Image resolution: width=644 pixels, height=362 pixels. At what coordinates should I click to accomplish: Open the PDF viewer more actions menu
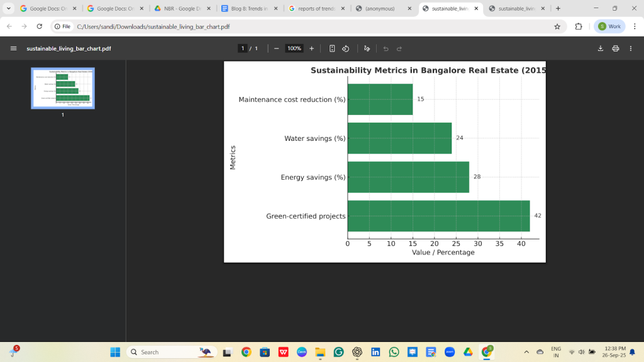tap(630, 48)
